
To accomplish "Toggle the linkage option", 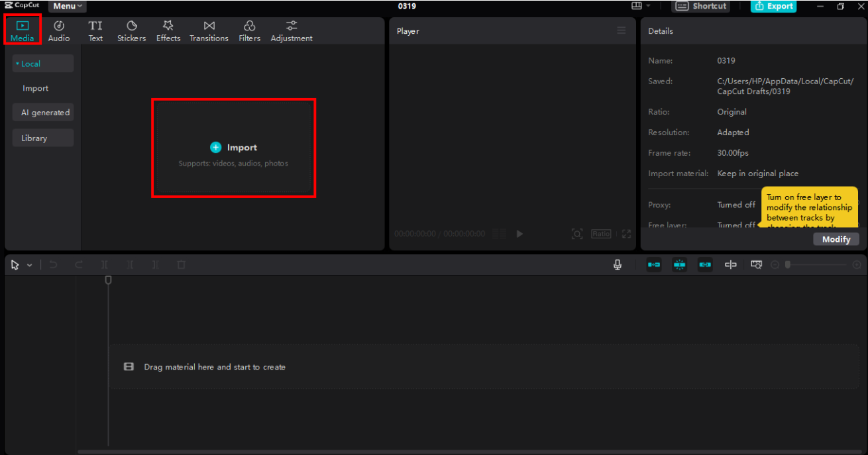I will pyautogui.click(x=705, y=265).
